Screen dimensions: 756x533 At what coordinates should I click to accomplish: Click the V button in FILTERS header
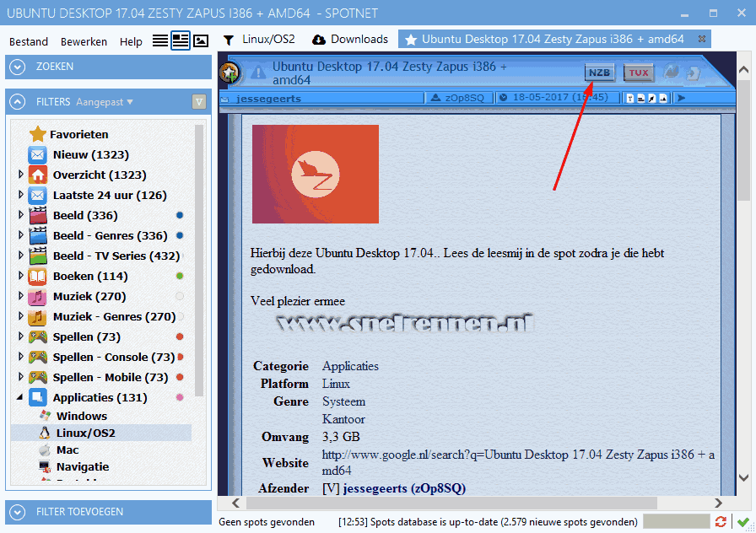click(x=198, y=102)
